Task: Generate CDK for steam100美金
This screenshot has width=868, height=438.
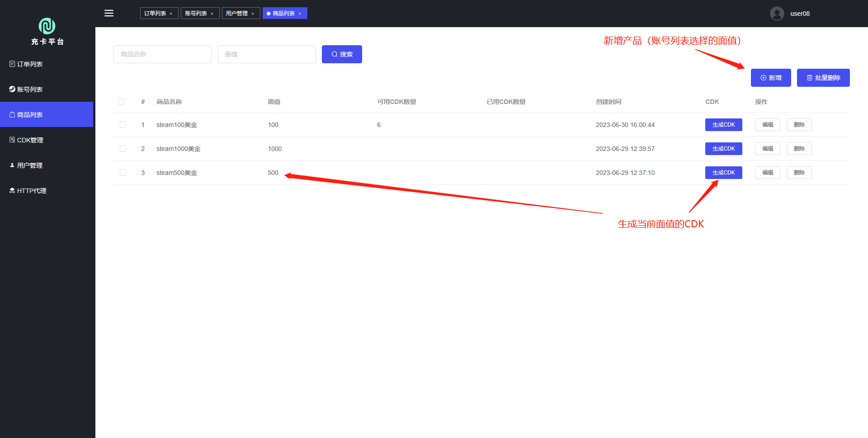Action: 723,125
